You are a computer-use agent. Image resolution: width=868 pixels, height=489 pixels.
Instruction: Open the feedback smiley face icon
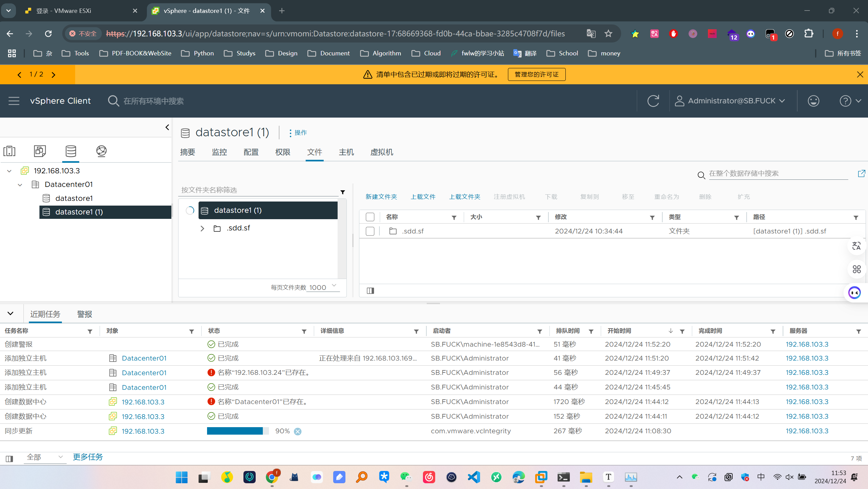tap(813, 101)
